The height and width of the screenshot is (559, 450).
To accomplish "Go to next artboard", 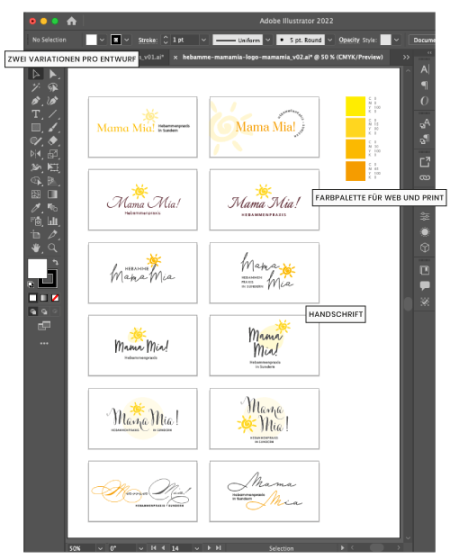I will pos(209,548).
